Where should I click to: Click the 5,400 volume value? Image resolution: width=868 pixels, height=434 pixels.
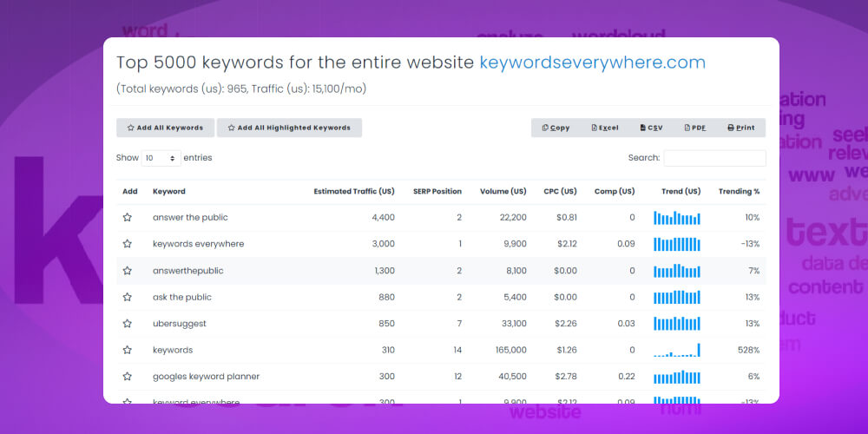click(516, 297)
